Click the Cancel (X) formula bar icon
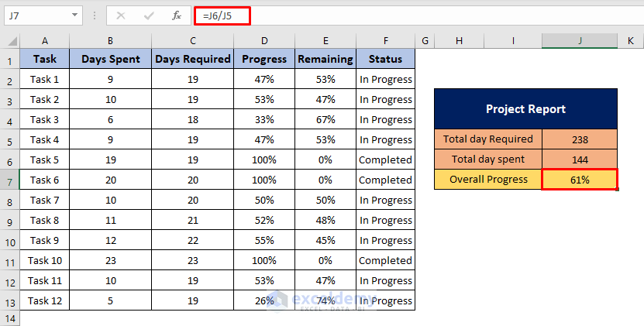The height and width of the screenshot is (326, 644). click(x=122, y=15)
